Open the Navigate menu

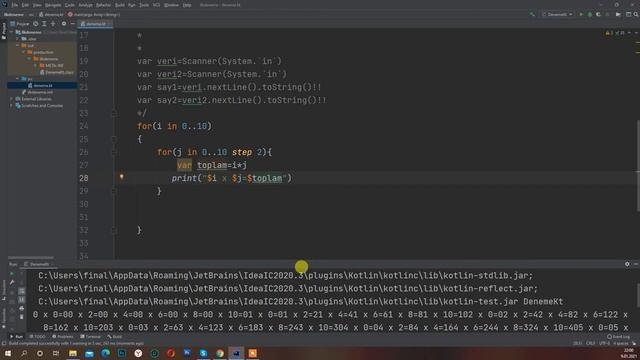click(x=53, y=5)
